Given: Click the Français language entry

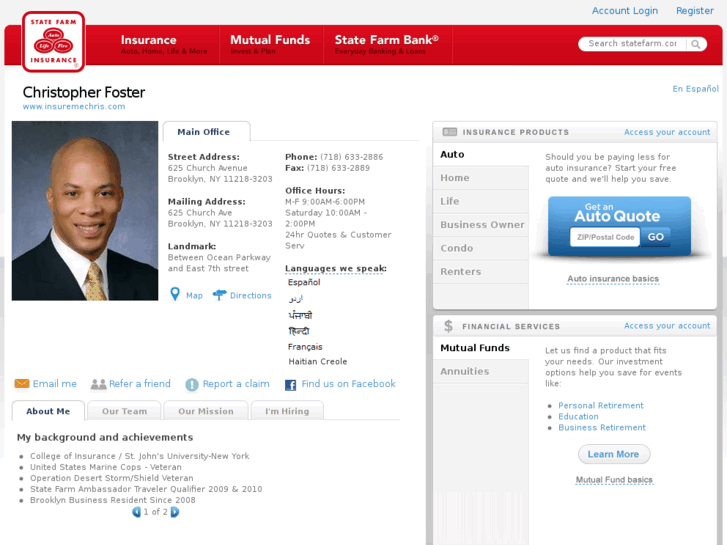Looking at the screenshot, I should pos(305,347).
